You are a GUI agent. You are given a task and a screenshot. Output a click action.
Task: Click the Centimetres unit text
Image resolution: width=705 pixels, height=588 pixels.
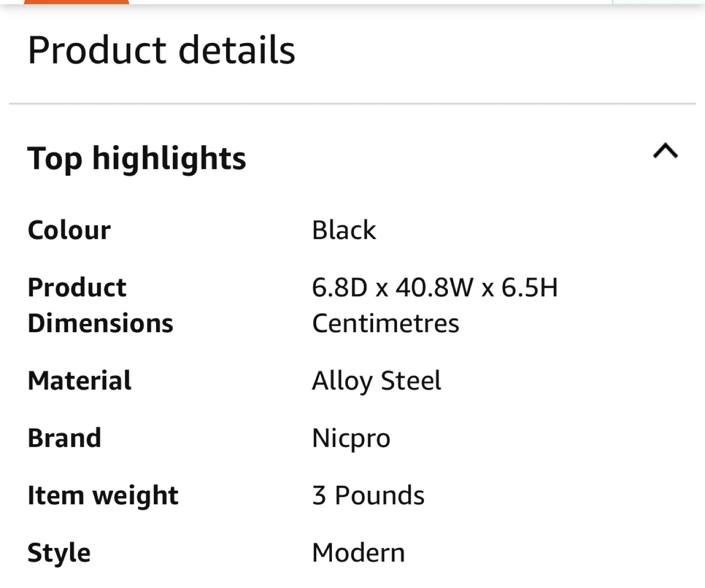click(385, 323)
